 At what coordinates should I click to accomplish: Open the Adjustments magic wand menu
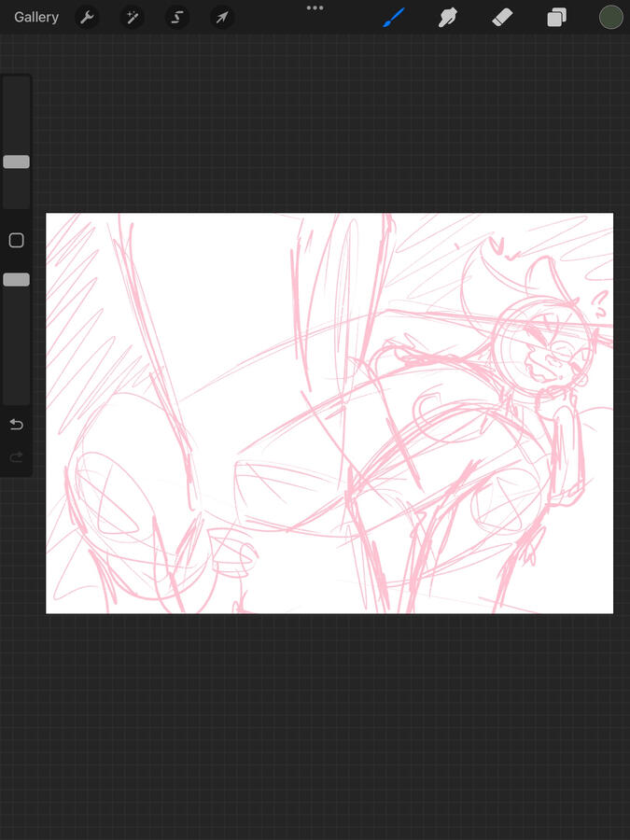132,18
